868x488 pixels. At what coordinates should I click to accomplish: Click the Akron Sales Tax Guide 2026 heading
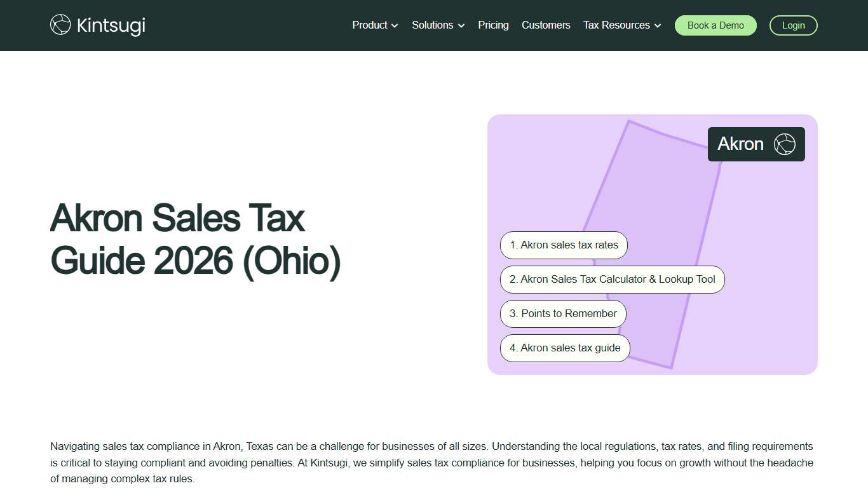tap(194, 240)
